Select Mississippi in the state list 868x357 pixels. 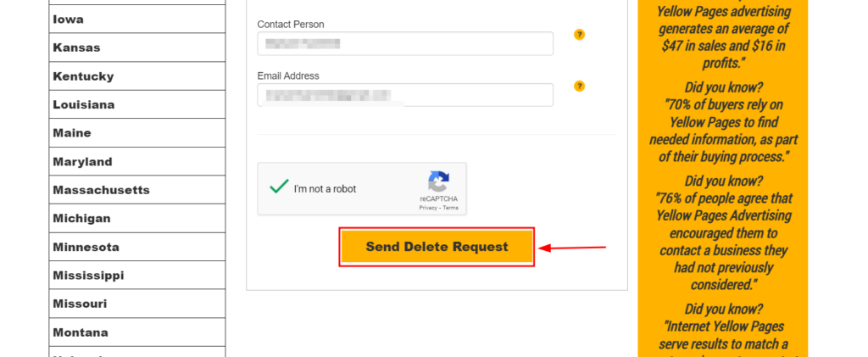click(137, 276)
